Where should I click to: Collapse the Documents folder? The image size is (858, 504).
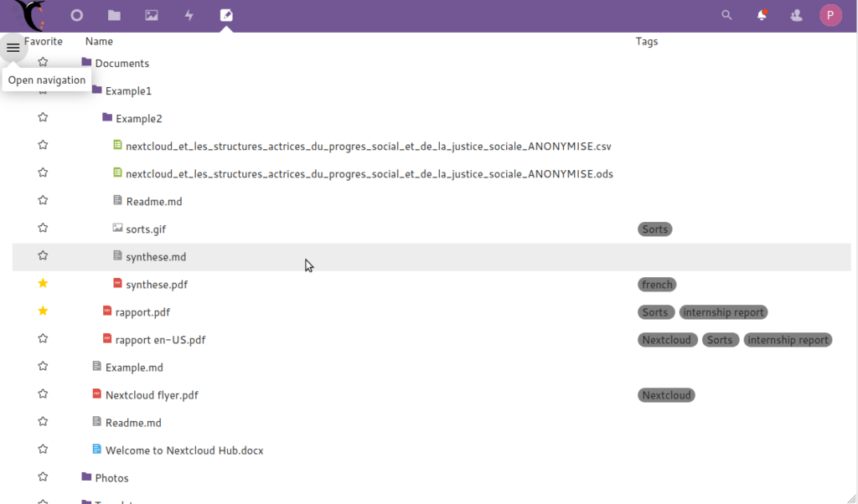(x=86, y=63)
